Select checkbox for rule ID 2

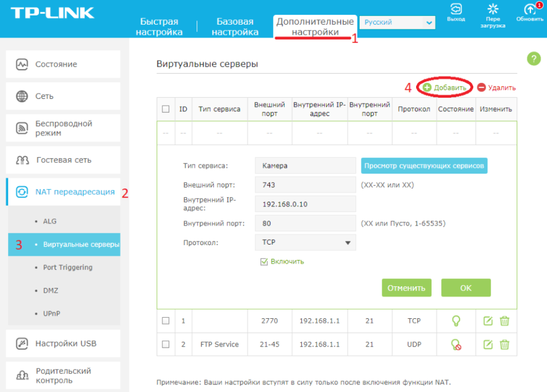[166, 344]
